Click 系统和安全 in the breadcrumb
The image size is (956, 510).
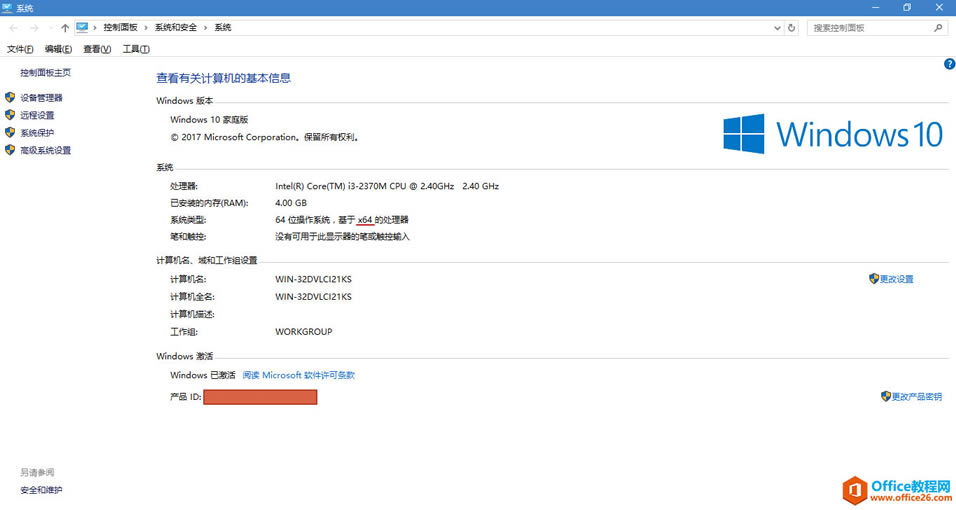coord(176,27)
